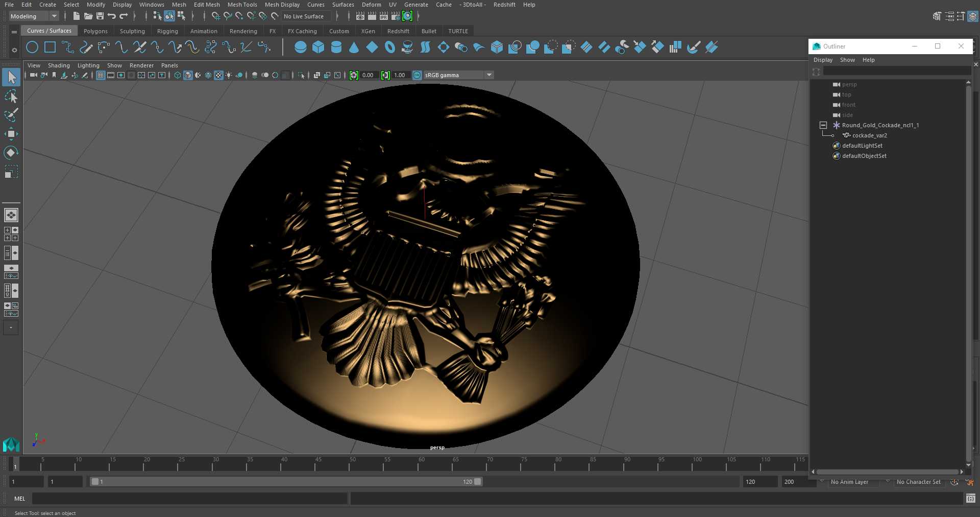Select cockade_var2 in the Outliner
Image resolution: width=980 pixels, height=517 pixels.
coord(869,135)
